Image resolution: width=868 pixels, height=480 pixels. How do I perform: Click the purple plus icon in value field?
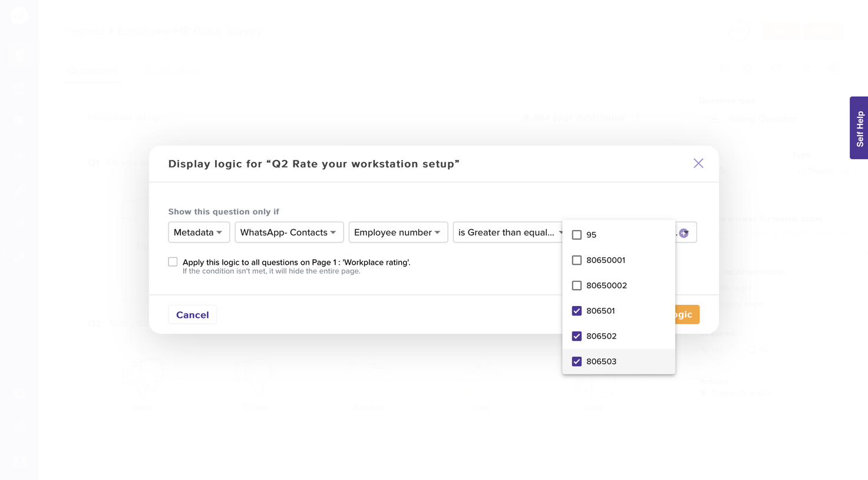(x=684, y=233)
